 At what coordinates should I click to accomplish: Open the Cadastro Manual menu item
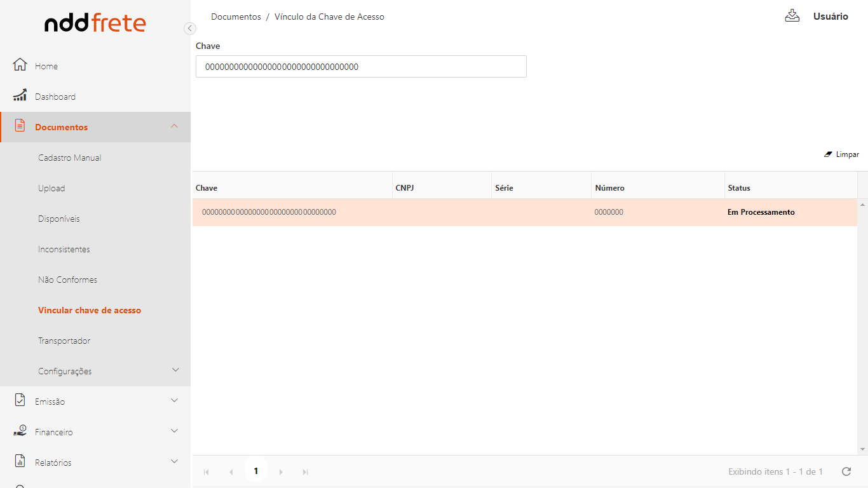coord(70,158)
